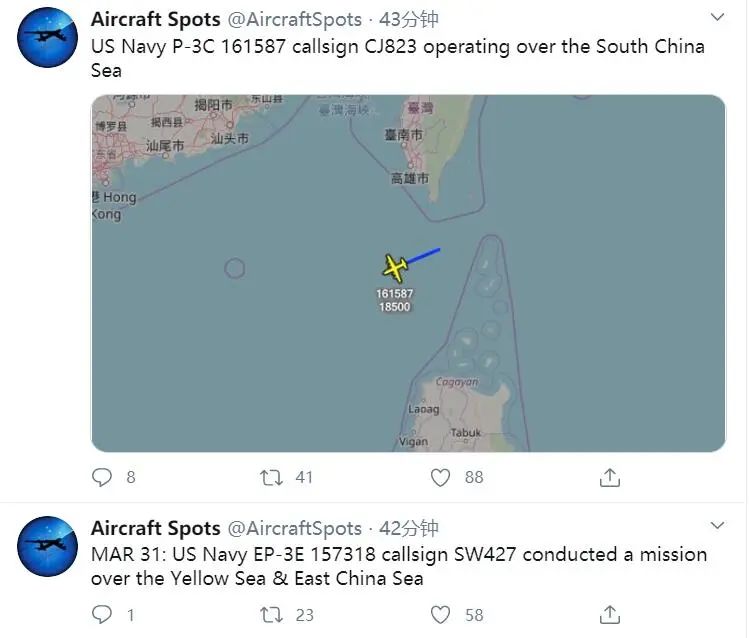Retweet the EP-3E 157318 tweet

click(272, 614)
